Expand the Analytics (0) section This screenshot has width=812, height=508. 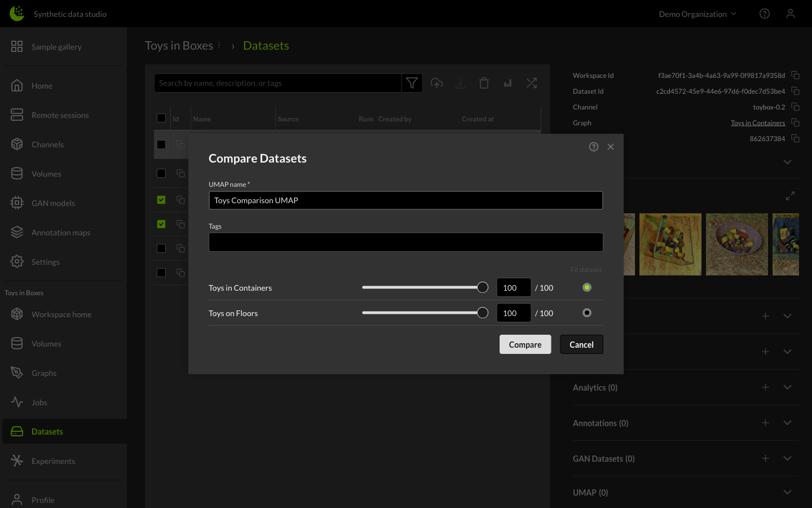point(787,387)
